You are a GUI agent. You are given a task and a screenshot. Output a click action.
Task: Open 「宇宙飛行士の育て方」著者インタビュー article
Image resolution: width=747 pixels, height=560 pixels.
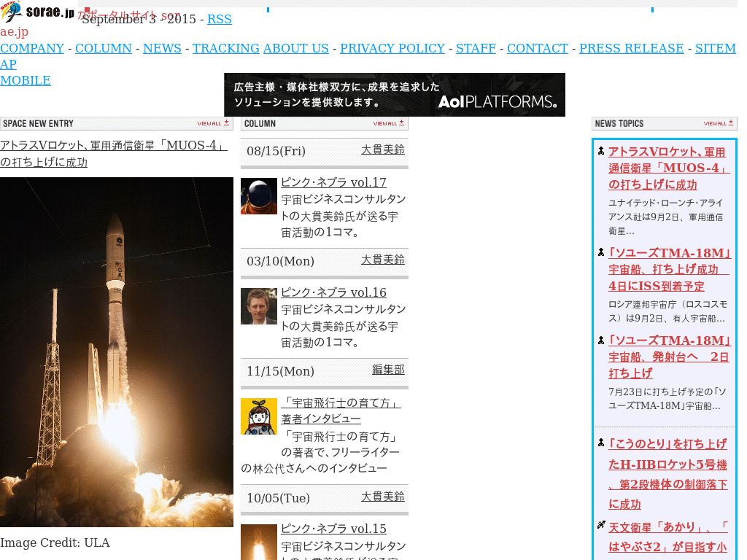pos(341,411)
